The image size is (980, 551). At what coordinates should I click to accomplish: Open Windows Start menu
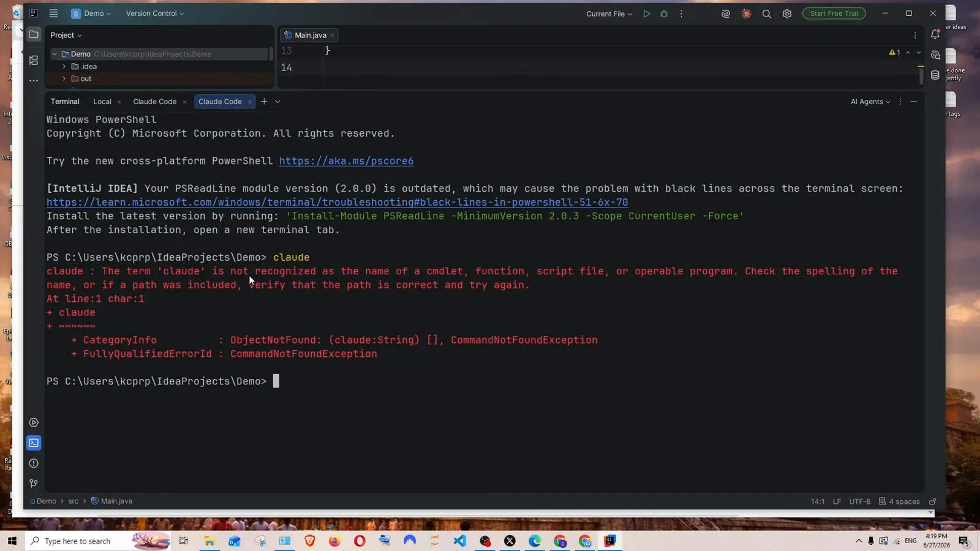click(12, 541)
